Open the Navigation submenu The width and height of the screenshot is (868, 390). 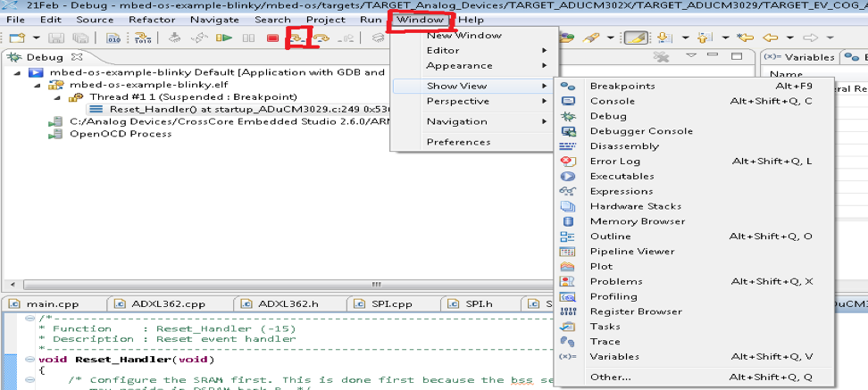[x=472, y=121]
